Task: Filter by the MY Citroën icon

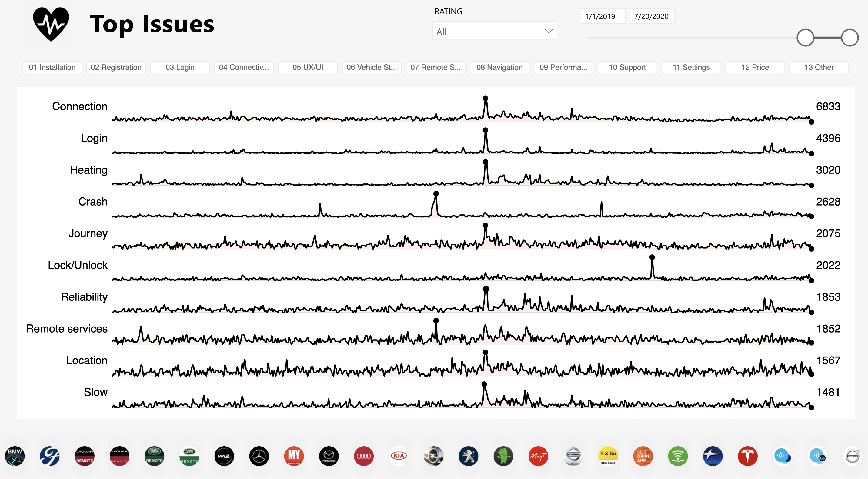Action: [x=294, y=456]
